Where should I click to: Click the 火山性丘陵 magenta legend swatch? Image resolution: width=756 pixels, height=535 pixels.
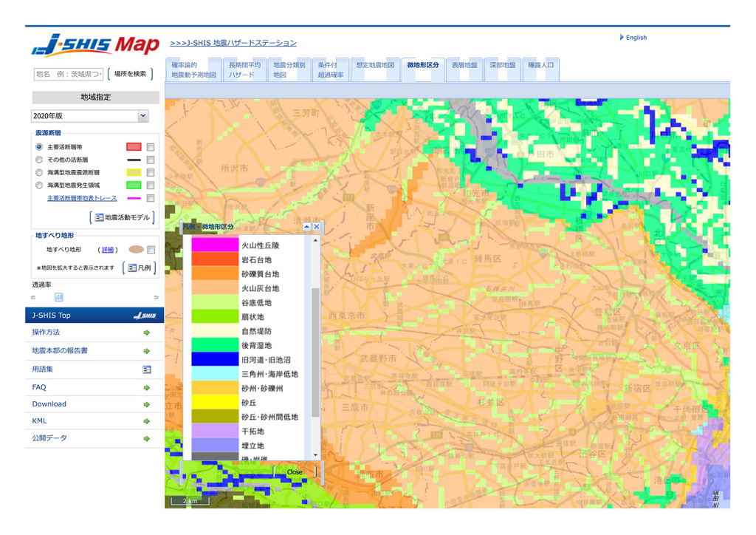point(215,245)
